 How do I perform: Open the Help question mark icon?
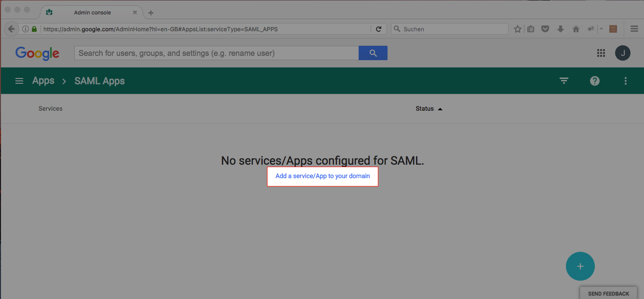click(x=595, y=81)
